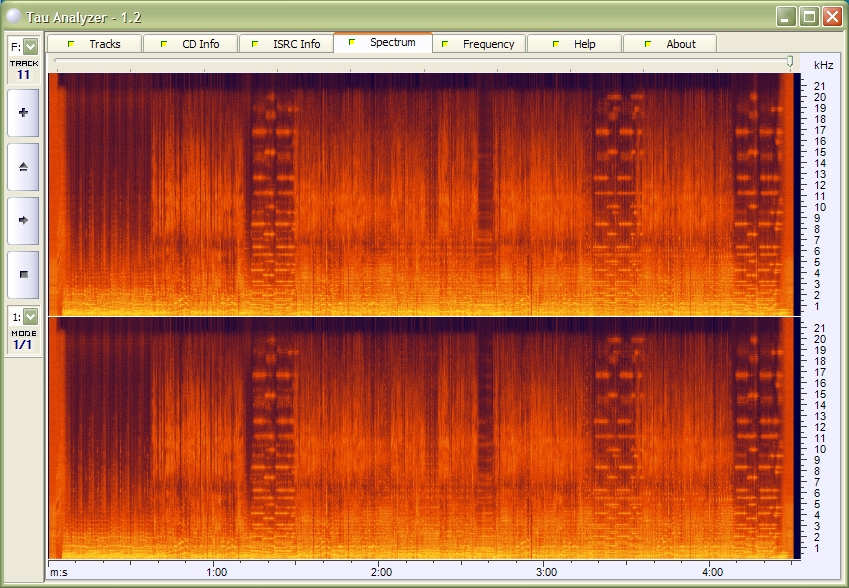Expand the F: drive dropdown
Image resolution: width=849 pixels, height=588 pixels.
click(31, 47)
